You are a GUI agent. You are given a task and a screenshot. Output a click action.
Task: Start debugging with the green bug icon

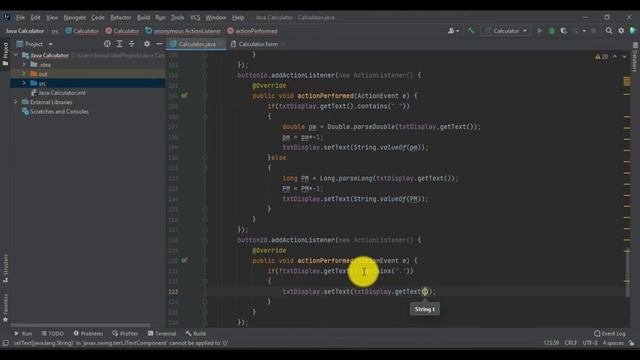click(552, 31)
